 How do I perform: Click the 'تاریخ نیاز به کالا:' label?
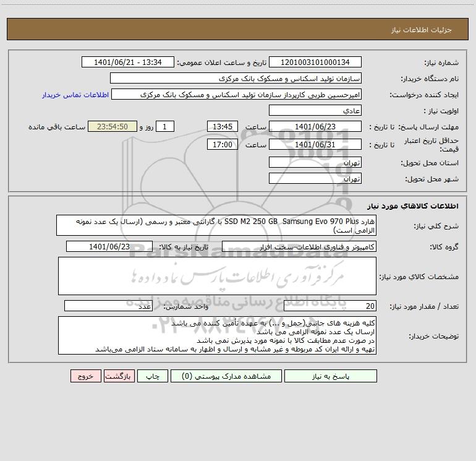tap(184, 247)
